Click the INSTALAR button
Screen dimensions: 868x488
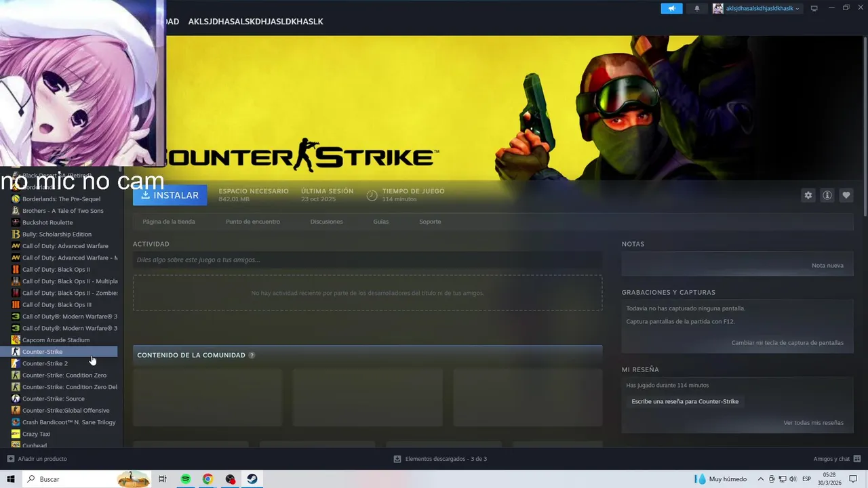tap(170, 195)
